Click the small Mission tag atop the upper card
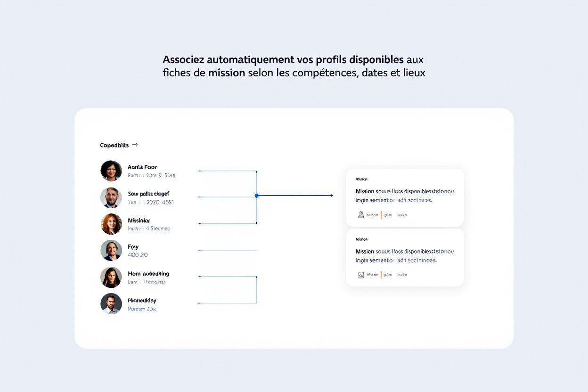The width and height of the screenshot is (588, 392). tap(361, 179)
